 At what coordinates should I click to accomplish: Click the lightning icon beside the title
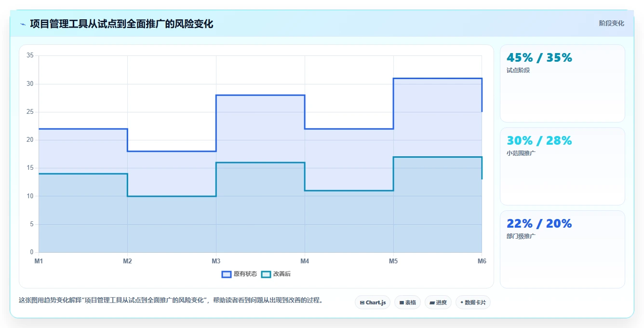23,24
